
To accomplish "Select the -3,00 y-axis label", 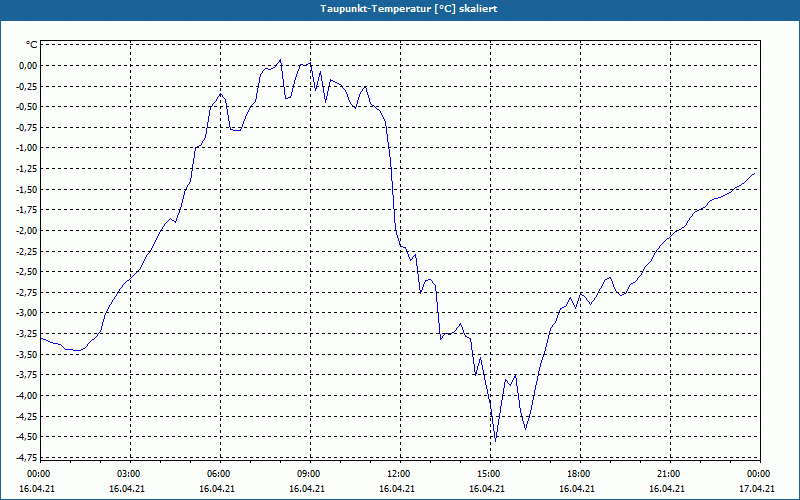I will click(x=27, y=313).
